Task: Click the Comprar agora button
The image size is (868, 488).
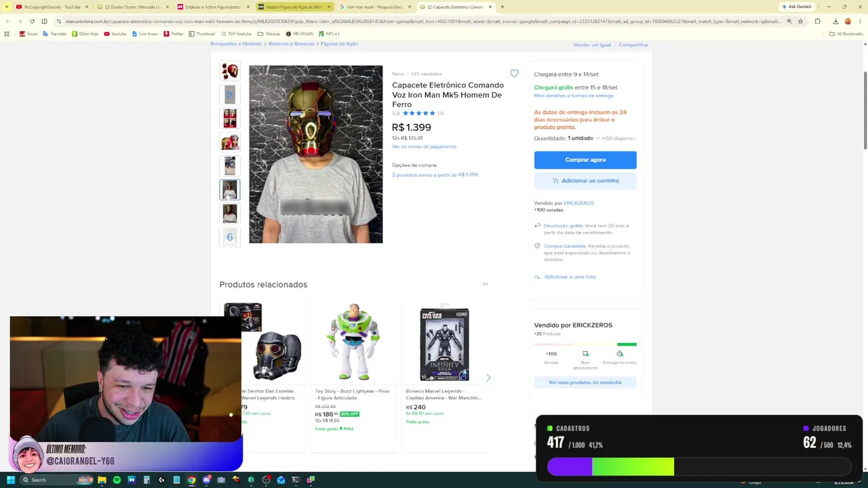Action: pos(585,160)
